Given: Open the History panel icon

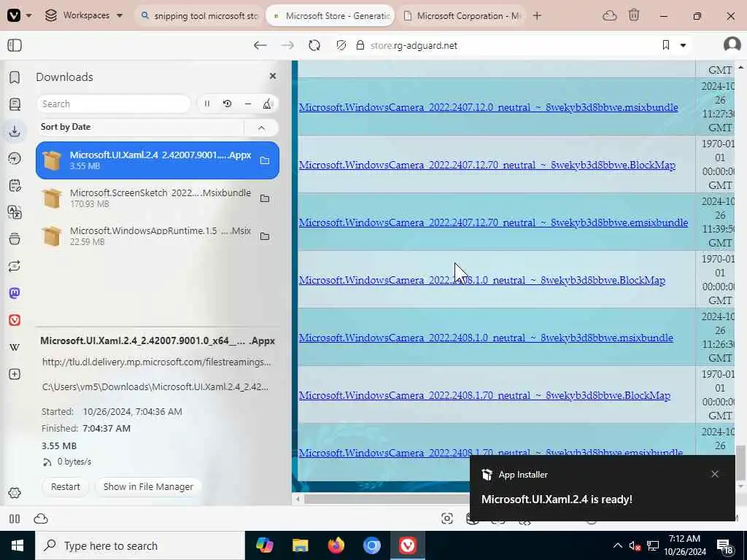Looking at the screenshot, I should [15, 158].
